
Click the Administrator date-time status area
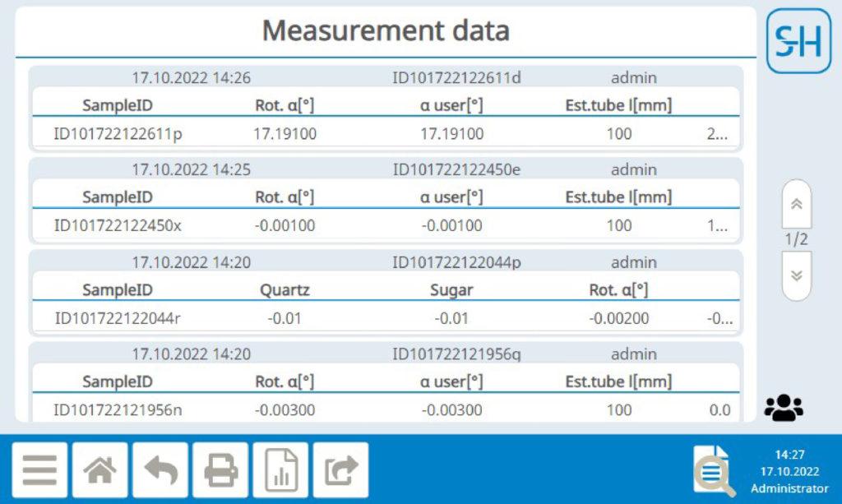792,469
